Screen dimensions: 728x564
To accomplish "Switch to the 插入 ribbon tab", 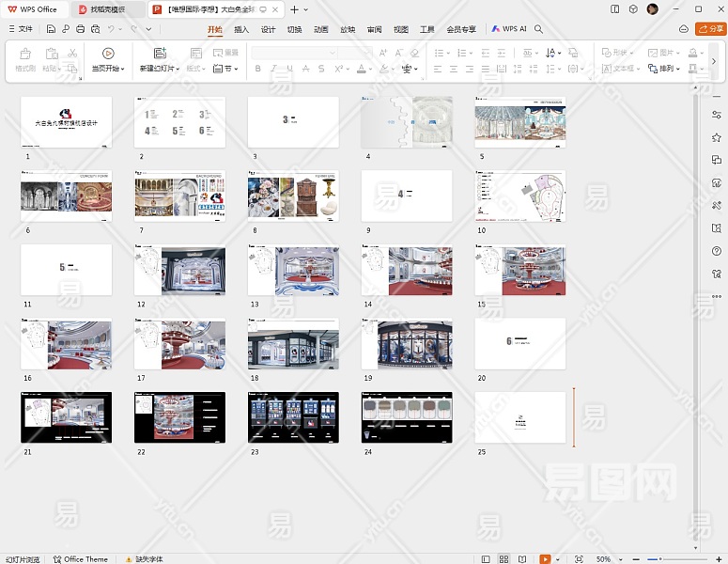I will [x=241, y=29].
